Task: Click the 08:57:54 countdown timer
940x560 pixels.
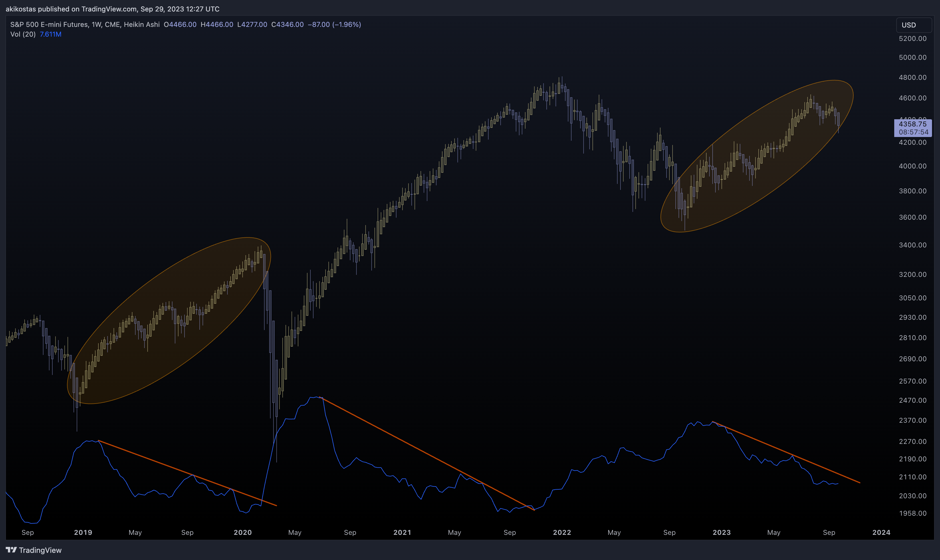Action: pyautogui.click(x=913, y=132)
